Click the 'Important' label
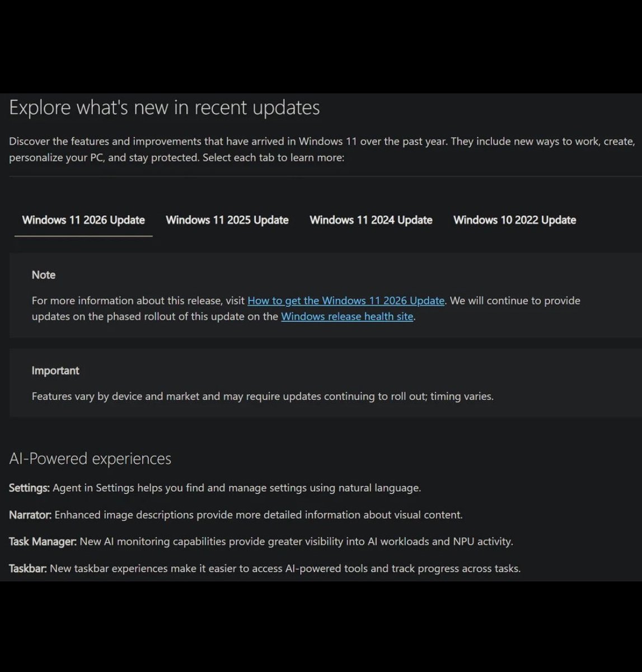The width and height of the screenshot is (642, 672). click(55, 371)
